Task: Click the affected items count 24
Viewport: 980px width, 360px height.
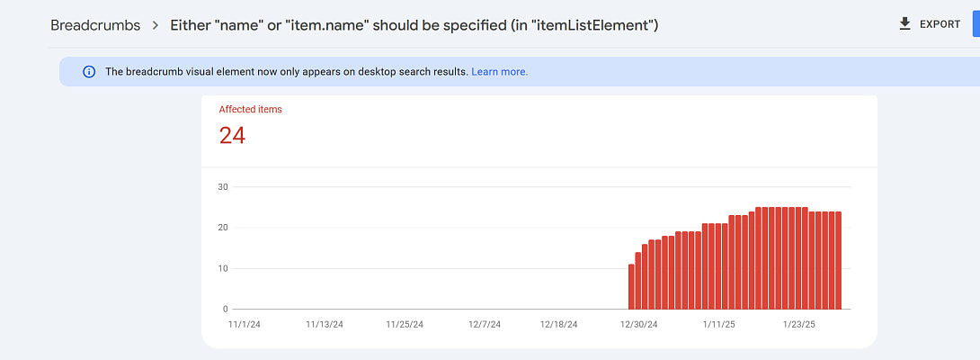Action: point(232,136)
